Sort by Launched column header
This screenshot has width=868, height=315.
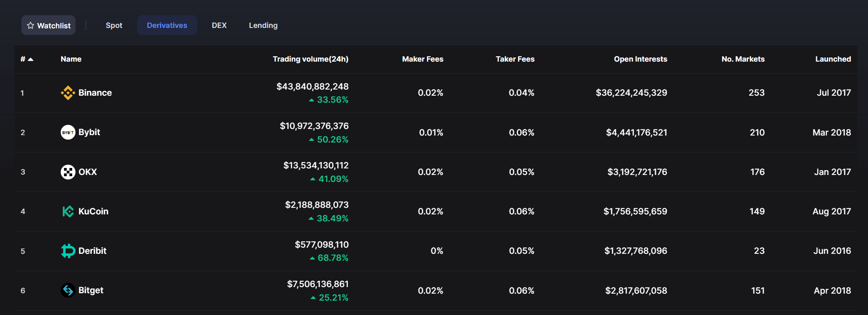click(x=833, y=59)
